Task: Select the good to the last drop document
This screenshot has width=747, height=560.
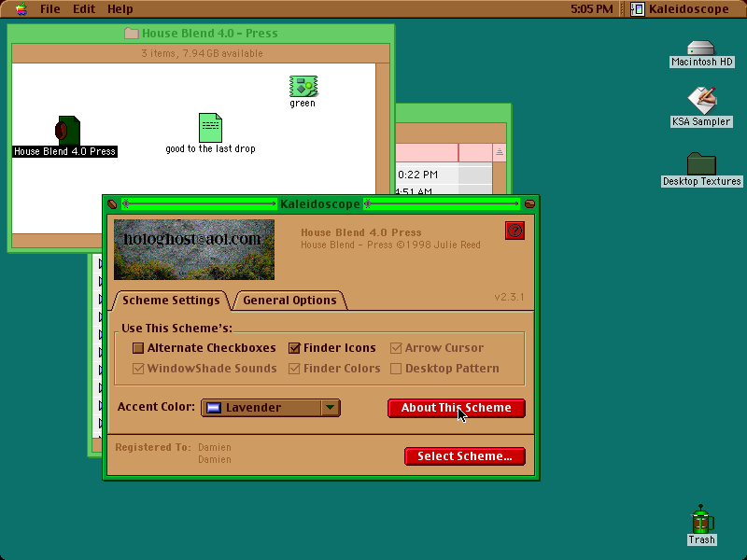Action: [x=210, y=133]
